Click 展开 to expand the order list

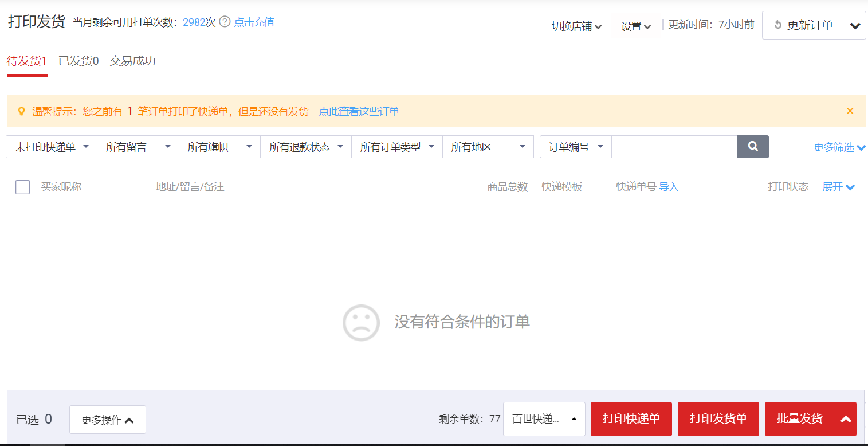[839, 187]
